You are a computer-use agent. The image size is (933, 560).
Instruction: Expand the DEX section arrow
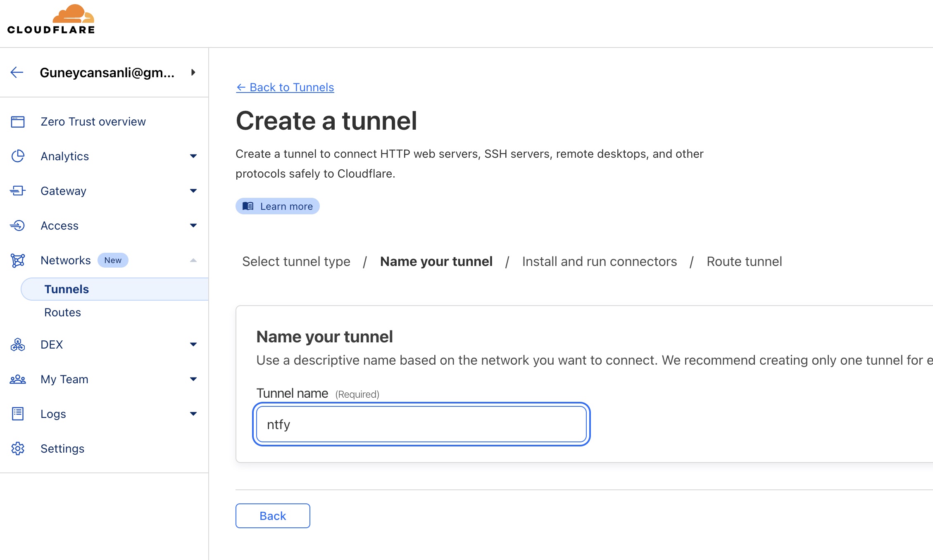click(x=193, y=344)
